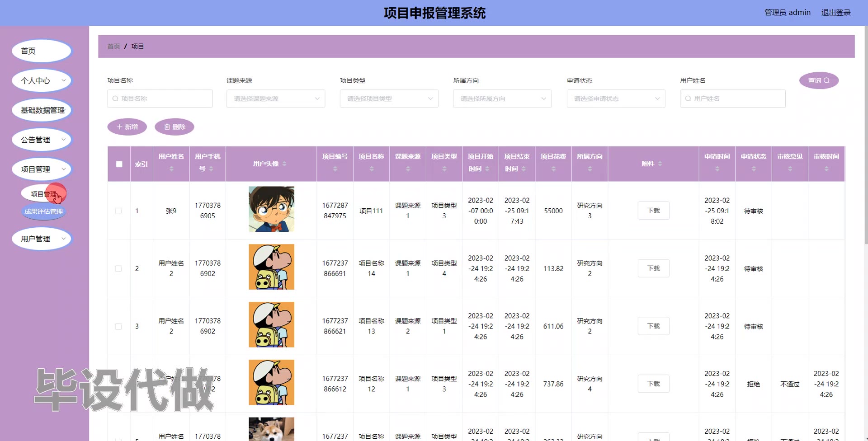Expand 个人中心 sidebar menu
Viewport: 868px width, 441px height.
tap(42, 80)
